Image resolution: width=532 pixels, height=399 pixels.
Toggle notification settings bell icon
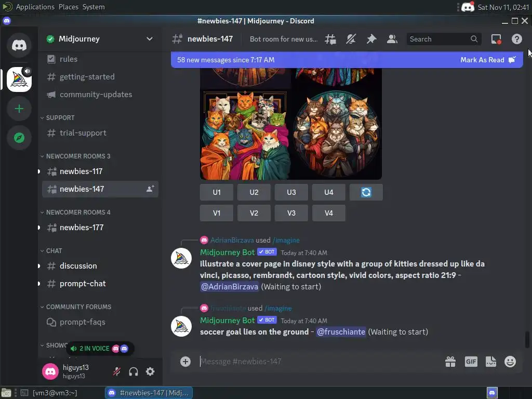click(x=351, y=39)
